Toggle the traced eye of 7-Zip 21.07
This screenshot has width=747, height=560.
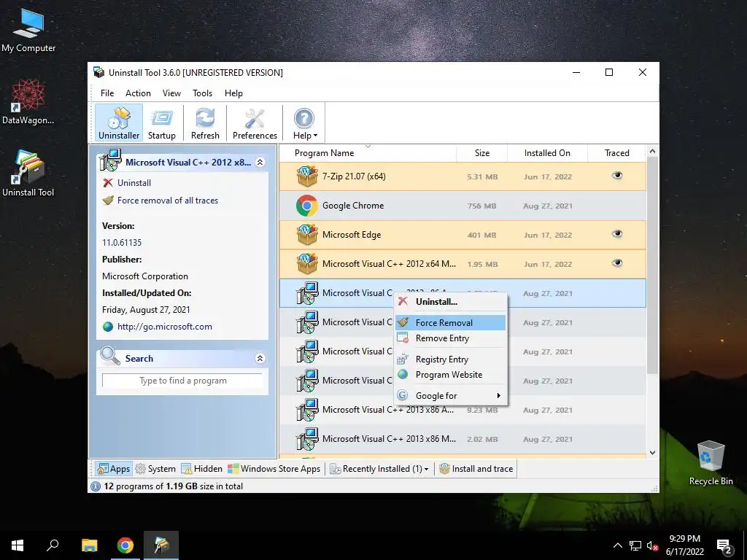(617, 176)
